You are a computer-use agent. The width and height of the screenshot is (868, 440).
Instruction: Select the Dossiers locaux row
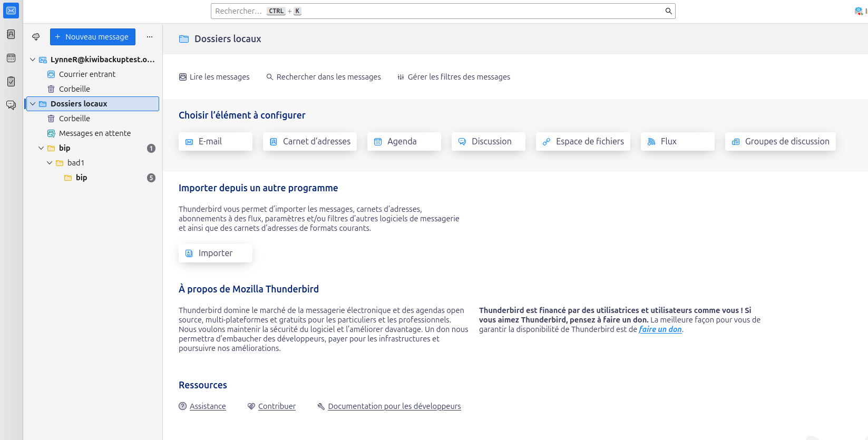tap(93, 104)
